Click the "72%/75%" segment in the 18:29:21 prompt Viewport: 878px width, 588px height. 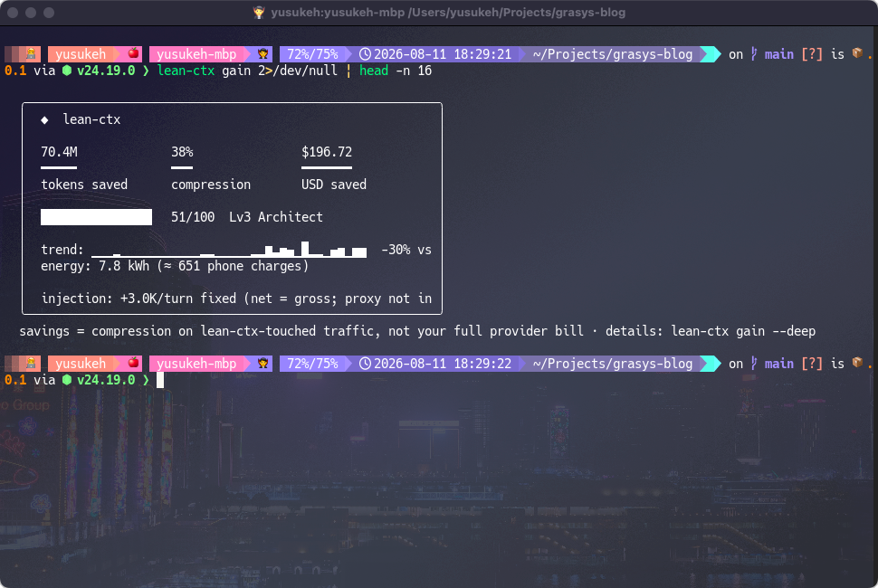pos(312,54)
